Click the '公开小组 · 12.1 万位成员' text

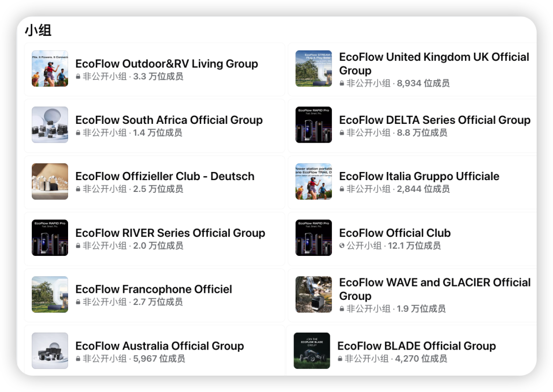(394, 246)
